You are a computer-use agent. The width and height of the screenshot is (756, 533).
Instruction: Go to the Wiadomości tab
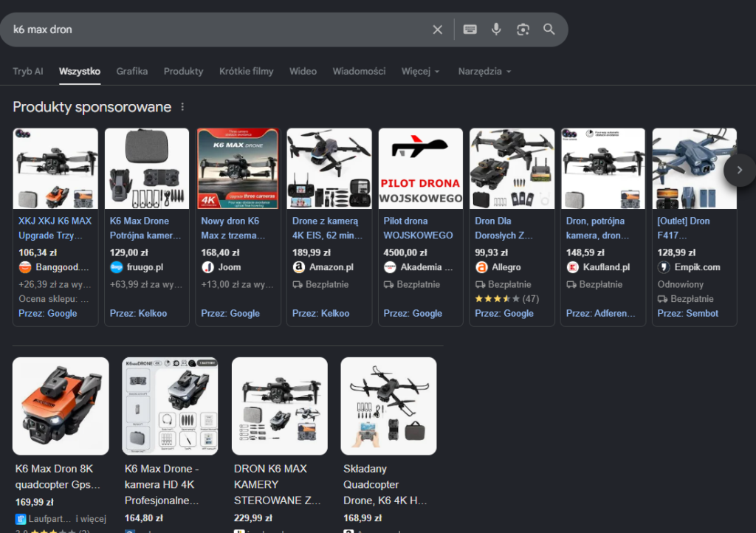pyautogui.click(x=359, y=72)
